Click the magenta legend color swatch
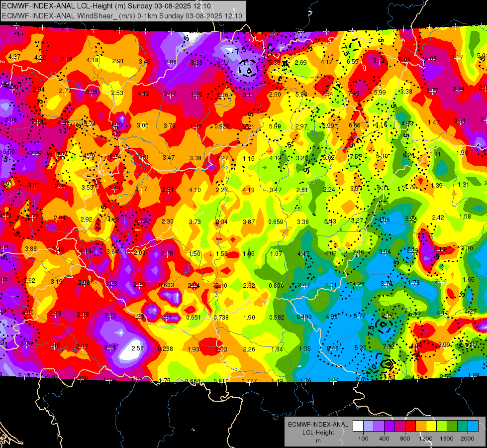The height and width of the screenshot is (448, 487). coord(400,426)
